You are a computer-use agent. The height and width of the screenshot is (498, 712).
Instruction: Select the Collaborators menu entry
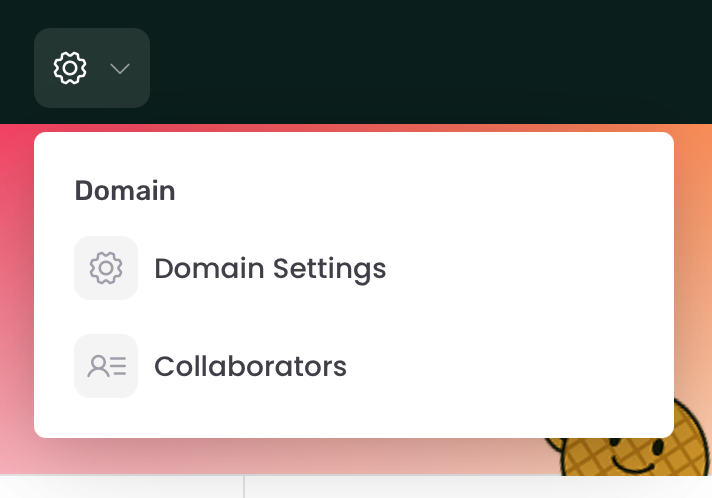[x=211, y=366]
